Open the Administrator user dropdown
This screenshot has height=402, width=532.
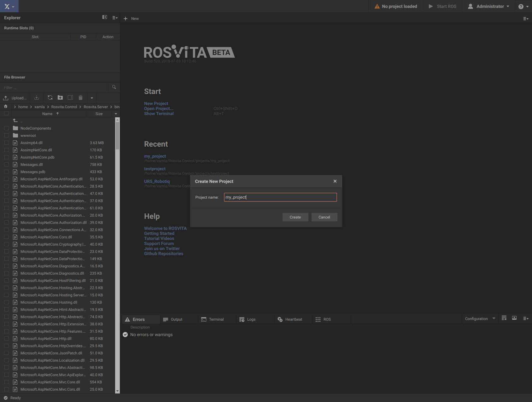tap(488, 6)
